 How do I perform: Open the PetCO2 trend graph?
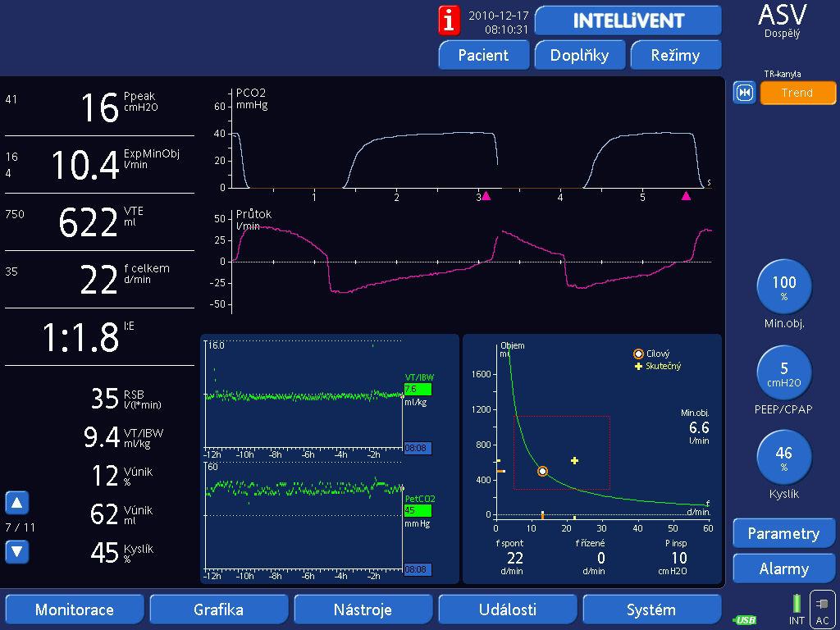pyautogui.click(x=304, y=519)
